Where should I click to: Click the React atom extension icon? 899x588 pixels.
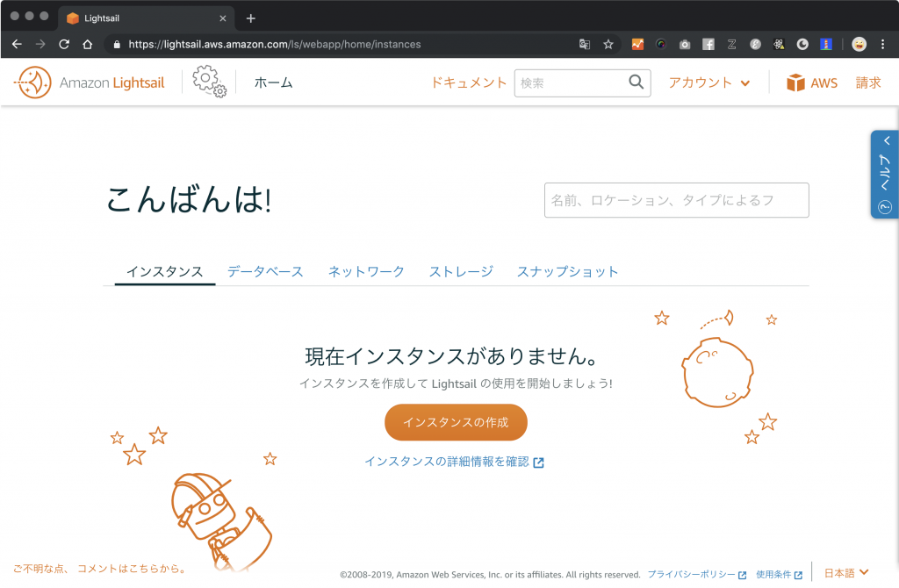(779, 44)
